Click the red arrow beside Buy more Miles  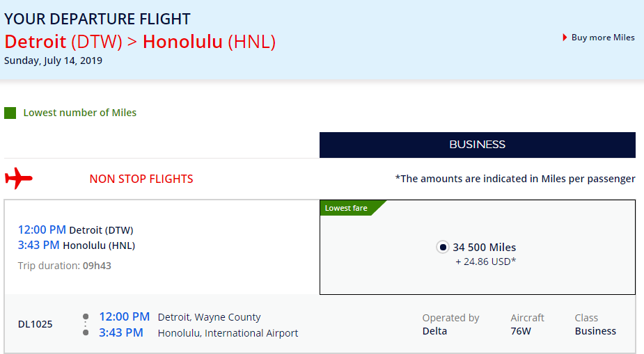coord(565,38)
